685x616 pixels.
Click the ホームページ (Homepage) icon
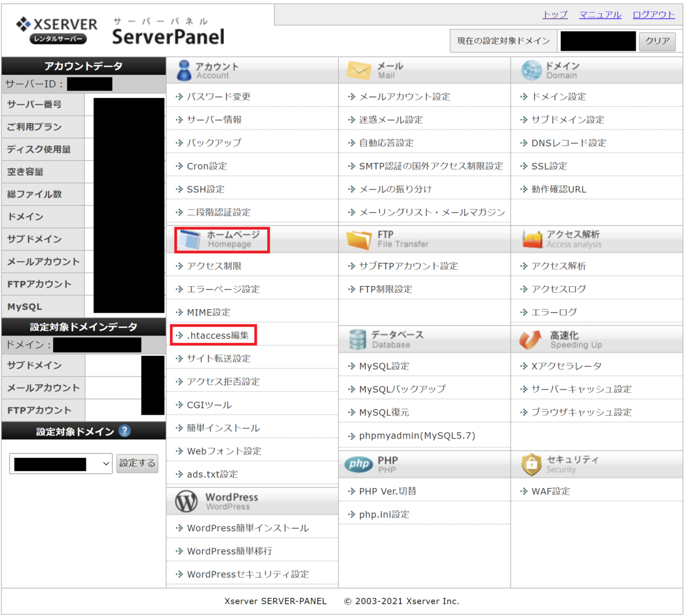click(187, 240)
